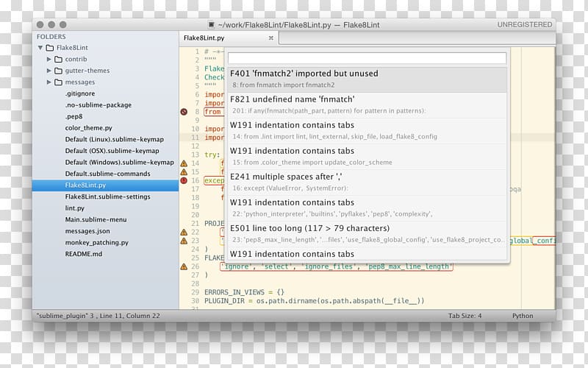
Task: Select the W191 entry for line 15
Action: coord(367,157)
